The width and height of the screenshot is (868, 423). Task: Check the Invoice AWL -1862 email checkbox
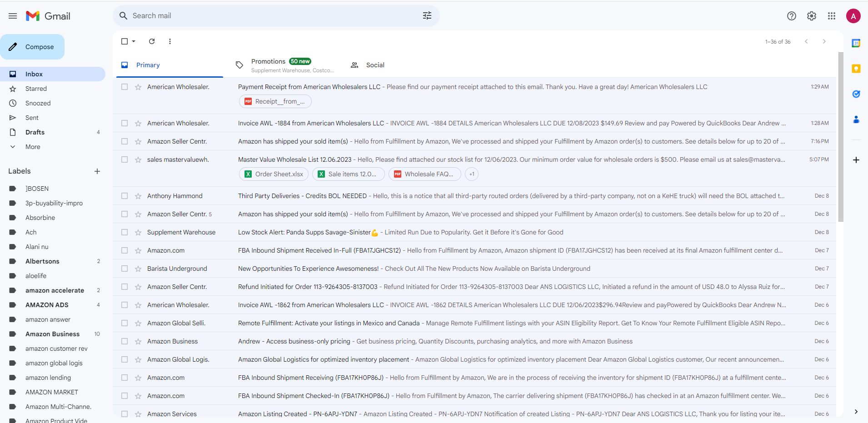pyautogui.click(x=125, y=305)
